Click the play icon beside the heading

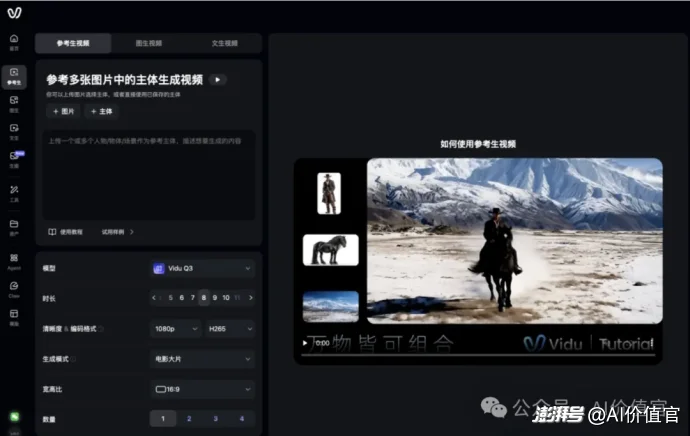tap(217, 79)
